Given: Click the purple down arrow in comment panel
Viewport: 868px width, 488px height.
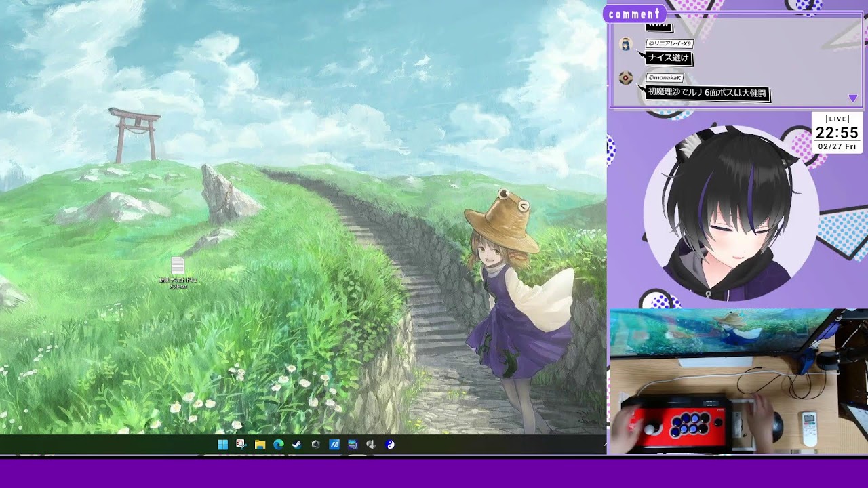Looking at the screenshot, I should (853, 98).
